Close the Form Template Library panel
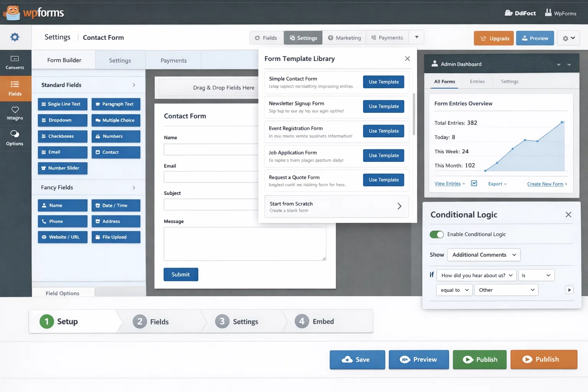Viewport: 588px width, 392px height. (407, 59)
